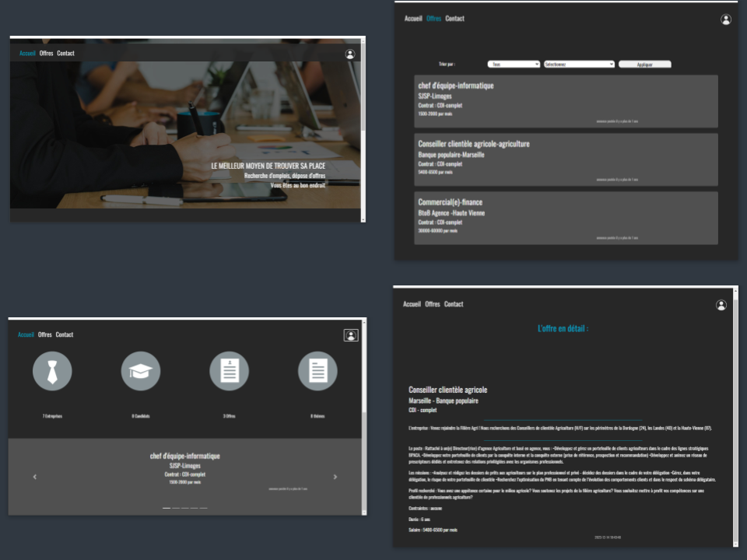Viewport: 747px width, 560px height.
Task: Click the résumé document icon above Offres
Action: (x=230, y=371)
